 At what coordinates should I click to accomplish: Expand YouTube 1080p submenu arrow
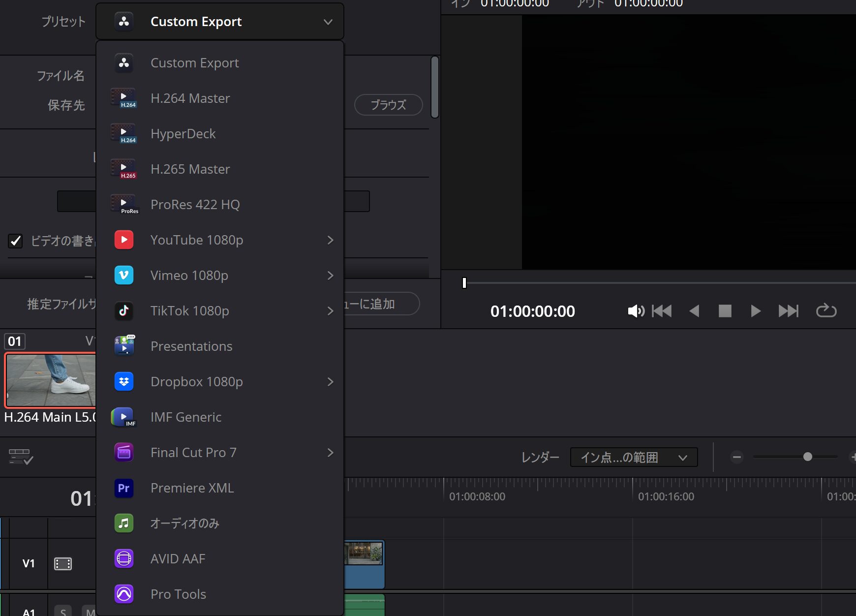pyautogui.click(x=331, y=240)
